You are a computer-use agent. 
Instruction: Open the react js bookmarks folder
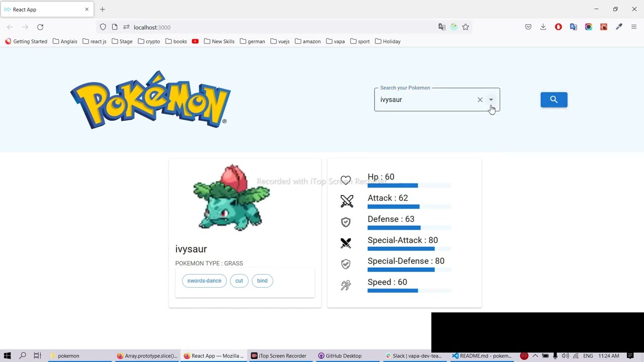pyautogui.click(x=94, y=41)
